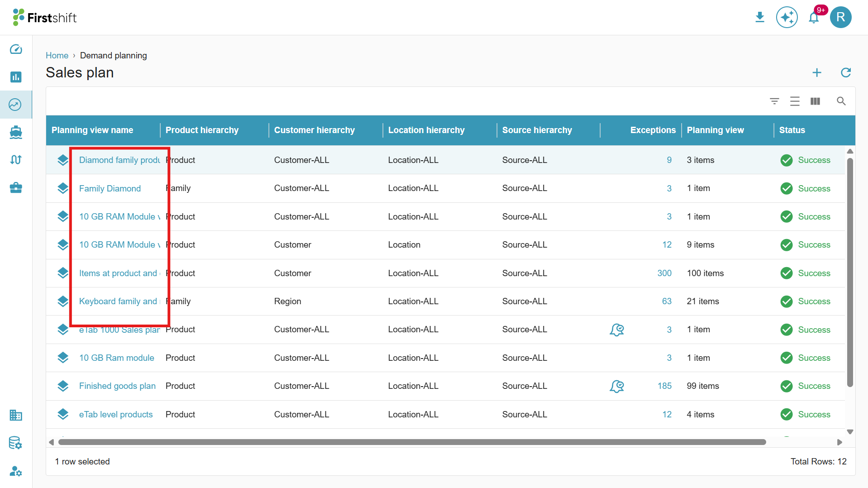This screenshot has height=488, width=868.
Task: Add a new sales plan with plus icon
Action: tap(817, 72)
